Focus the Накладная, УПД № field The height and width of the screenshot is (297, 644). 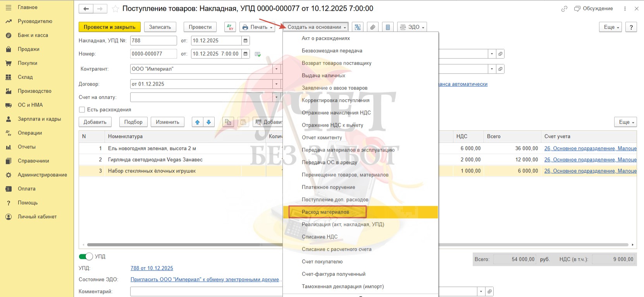[x=153, y=41]
